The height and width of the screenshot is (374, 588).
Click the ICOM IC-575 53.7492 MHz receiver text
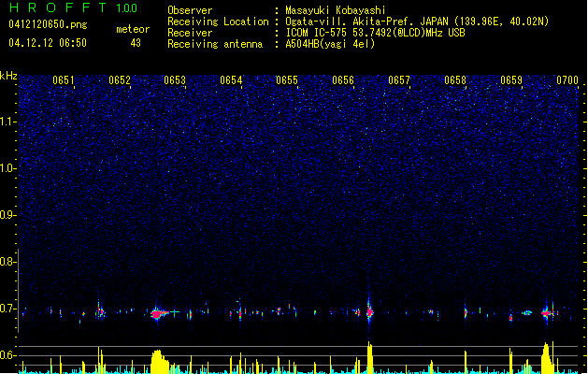(x=375, y=33)
